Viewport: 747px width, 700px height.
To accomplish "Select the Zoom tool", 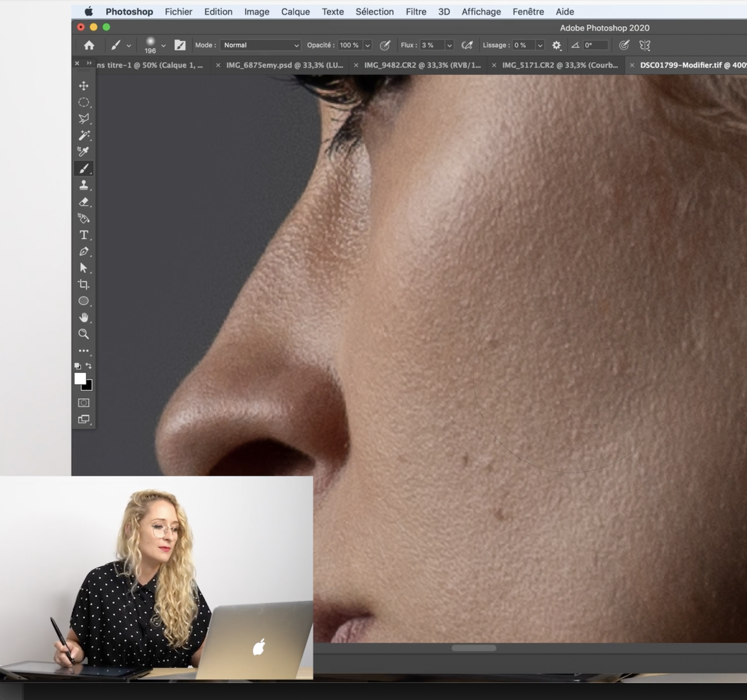I will [x=84, y=334].
